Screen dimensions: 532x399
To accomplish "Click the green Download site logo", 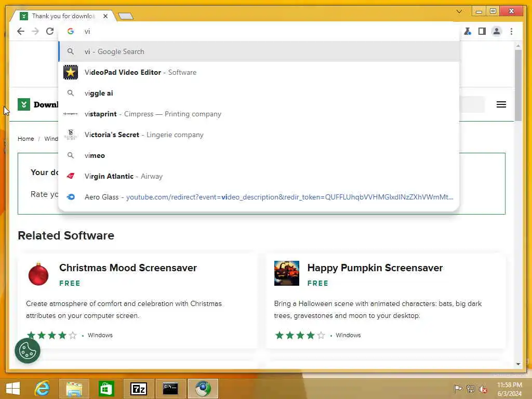I will (x=24, y=104).
